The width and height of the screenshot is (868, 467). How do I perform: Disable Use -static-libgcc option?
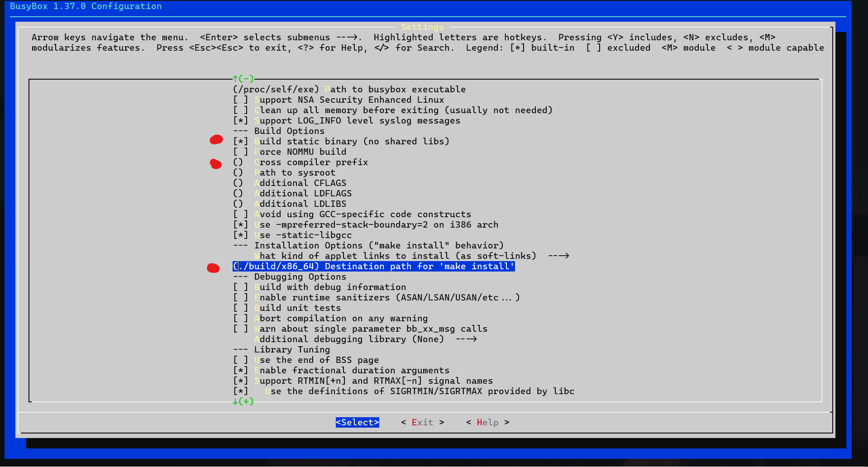point(240,235)
